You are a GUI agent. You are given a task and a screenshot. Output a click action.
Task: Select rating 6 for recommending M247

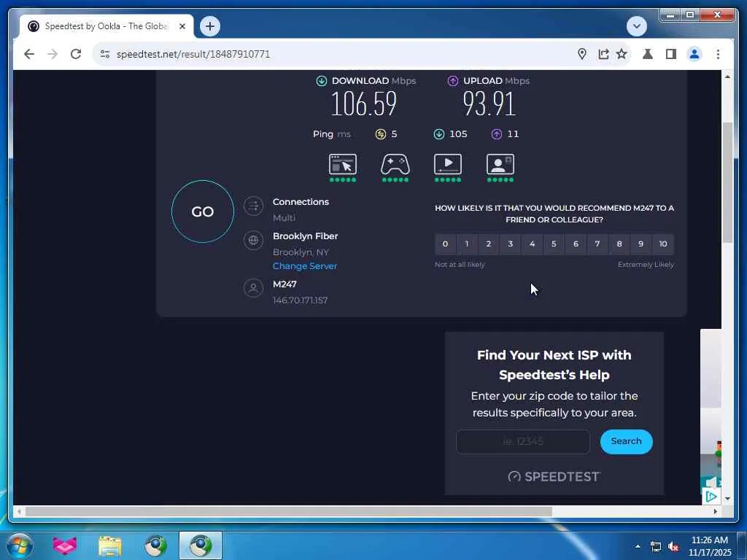click(x=576, y=244)
